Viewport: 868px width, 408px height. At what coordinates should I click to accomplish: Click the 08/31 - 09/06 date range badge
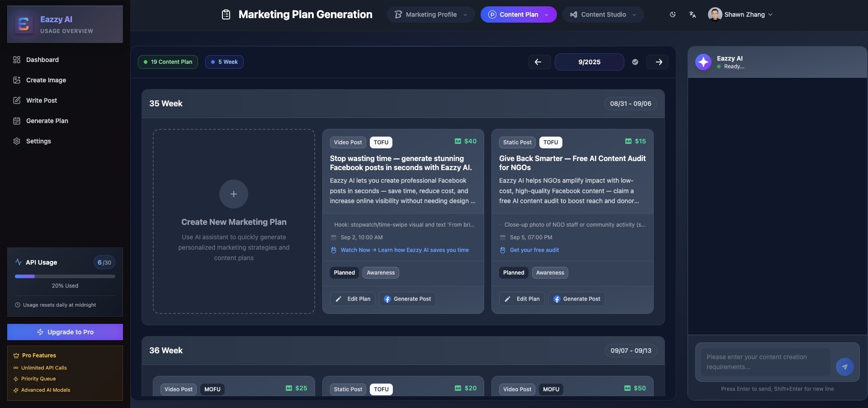(631, 104)
